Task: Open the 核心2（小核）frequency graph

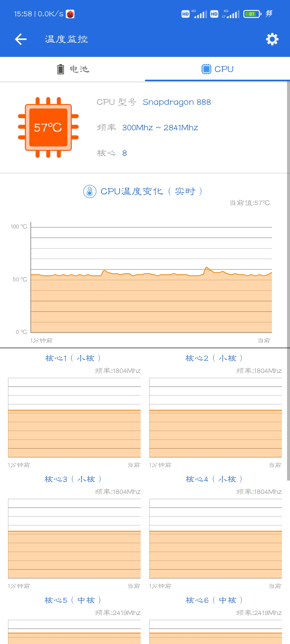Action: (x=216, y=418)
